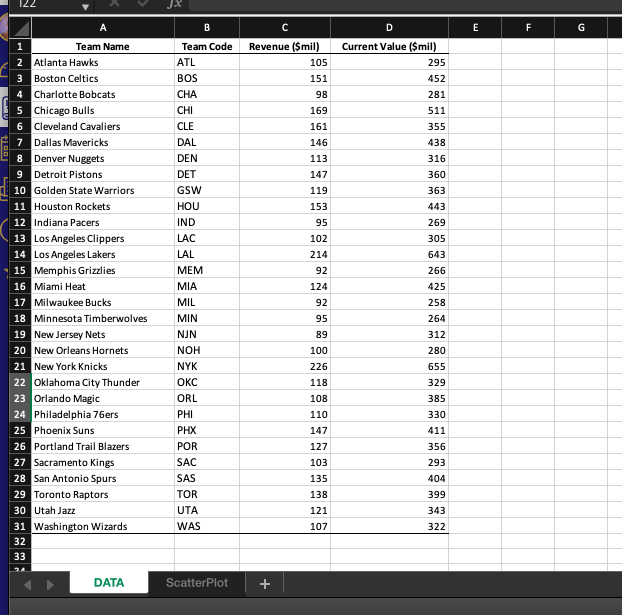Click the Atlanta Hawks cell
This screenshot has width=622, height=615.
click(103, 62)
